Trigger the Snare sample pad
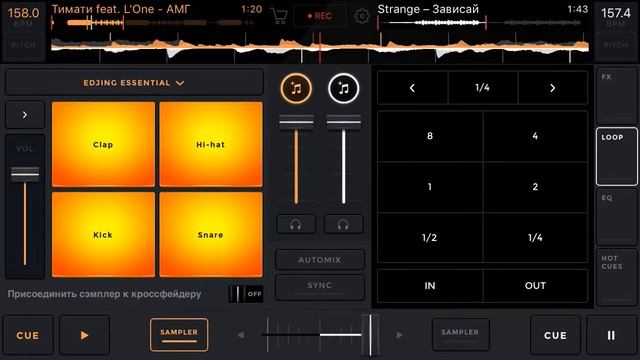640x360 pixels. [x=211, y=235]
